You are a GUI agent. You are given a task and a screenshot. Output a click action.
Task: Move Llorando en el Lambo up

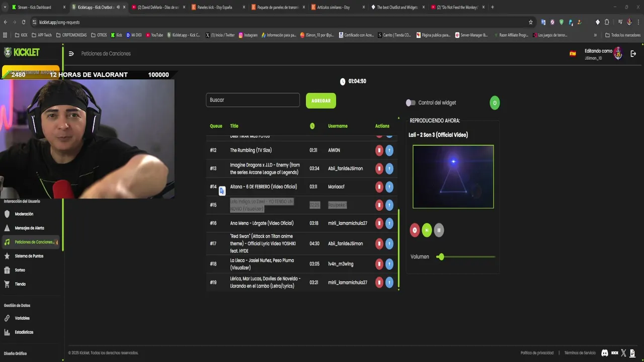pyautogui.click(x=389, y=283)
